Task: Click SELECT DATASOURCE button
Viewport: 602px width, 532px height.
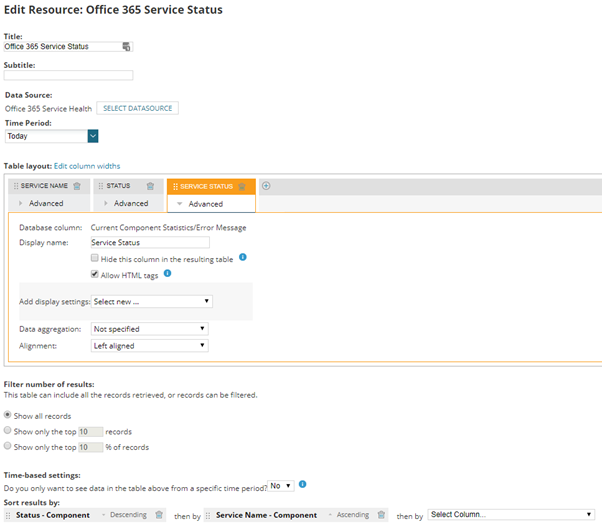Action: [x=137, y=108]
